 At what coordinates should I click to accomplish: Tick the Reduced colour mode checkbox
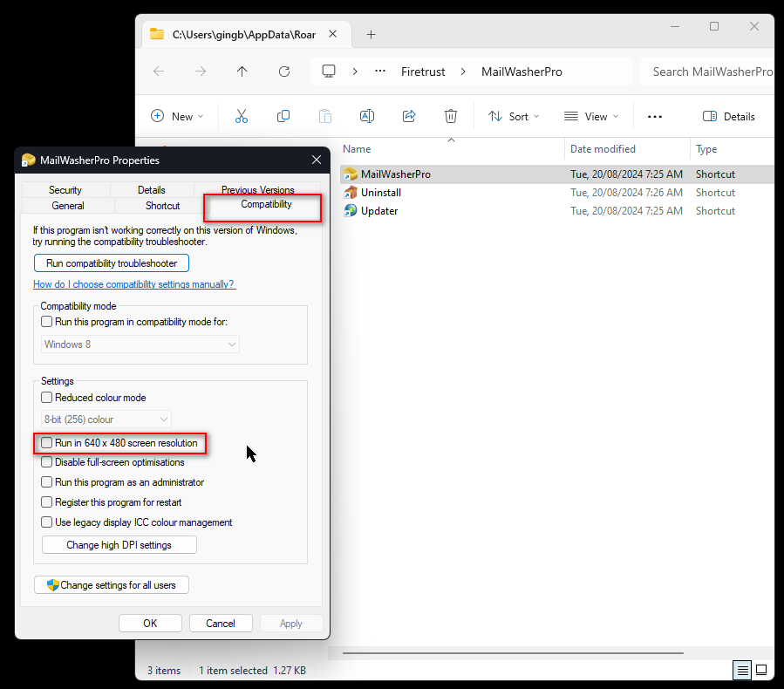coord(46,398)
